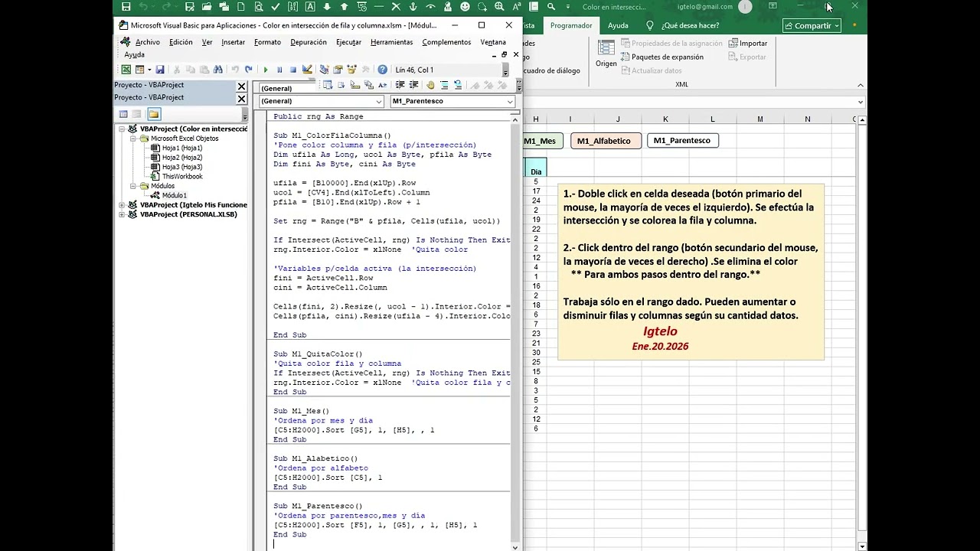
Task: Click the Toggle Breakpoint hand icon
Action: (x=430, y=85)
